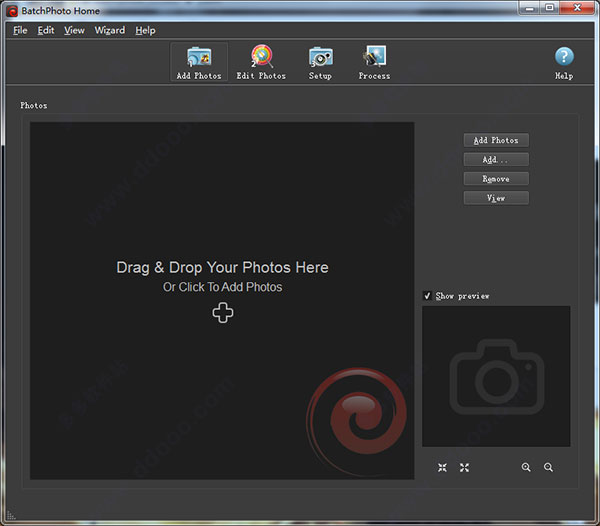Open the Add Photos step in toolbar
The image size is (600, 526).
[199, 62]
